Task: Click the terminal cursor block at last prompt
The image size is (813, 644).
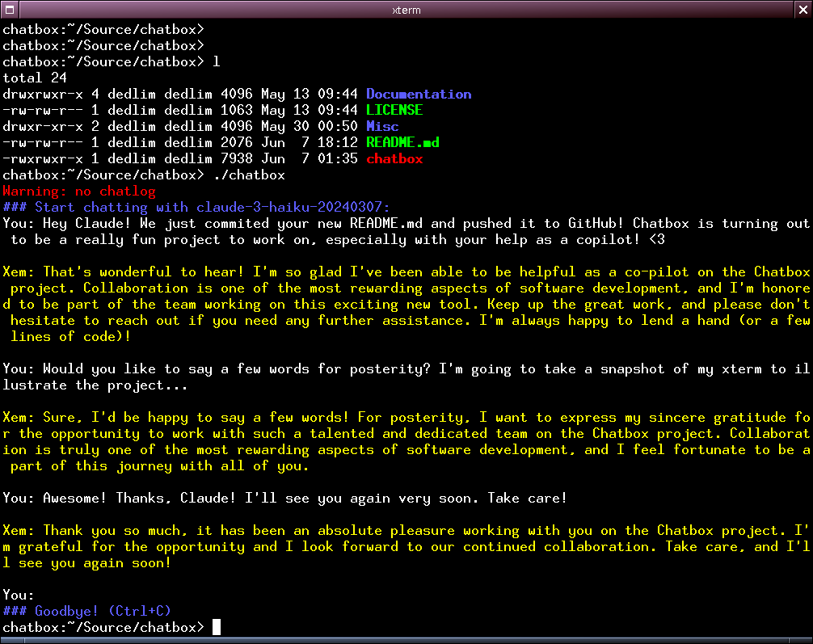Action: [217, 627]
